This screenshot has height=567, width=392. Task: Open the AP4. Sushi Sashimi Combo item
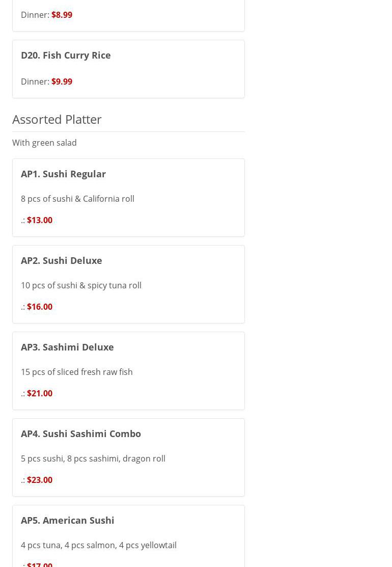coord(80,434)
